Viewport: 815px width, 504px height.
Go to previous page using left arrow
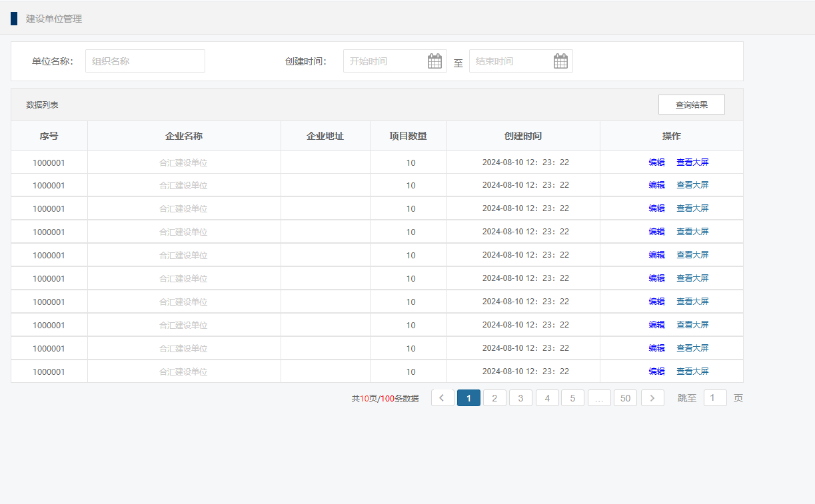click(442, 398)
